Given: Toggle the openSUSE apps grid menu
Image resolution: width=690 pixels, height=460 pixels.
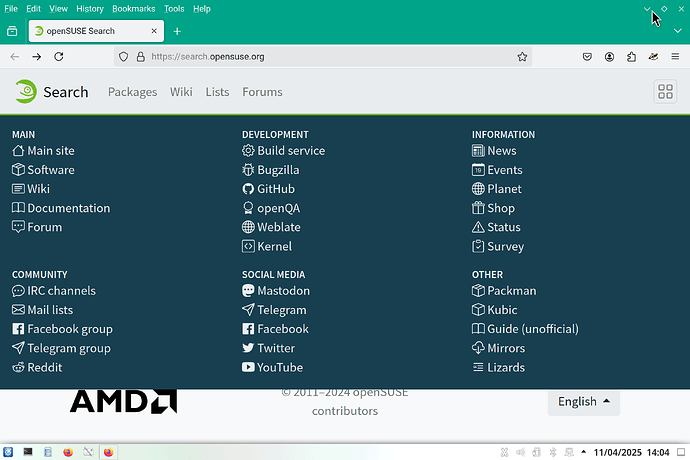Looking at the screenshot, I should click(665, 92).
